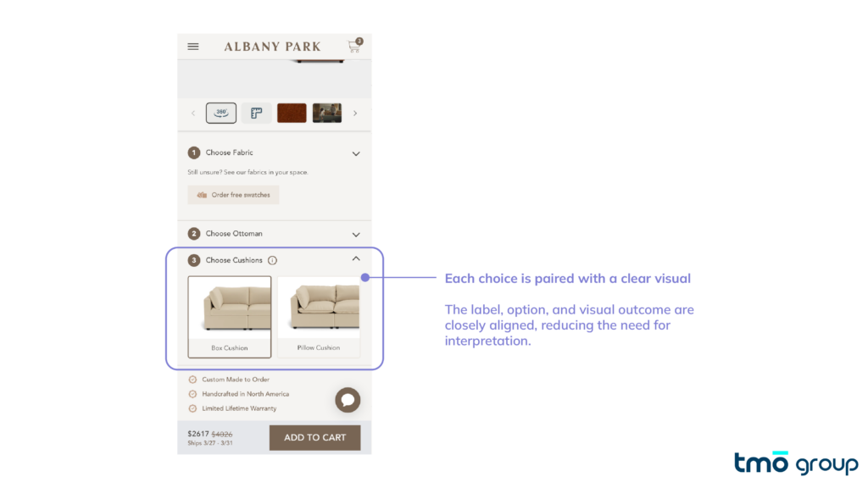868x488 pixels.
Task: Select the 360 degree view thumbnail
Action: pos(221,113)
